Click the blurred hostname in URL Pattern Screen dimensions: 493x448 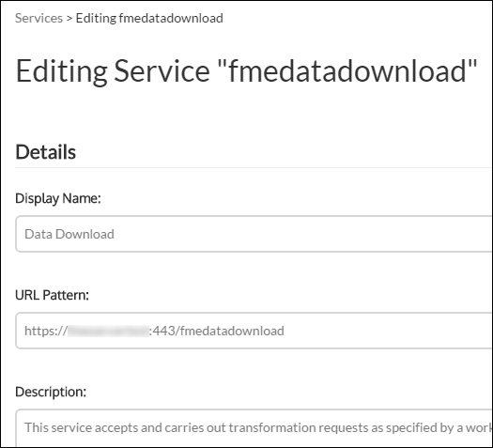click(x=108, y=331)
